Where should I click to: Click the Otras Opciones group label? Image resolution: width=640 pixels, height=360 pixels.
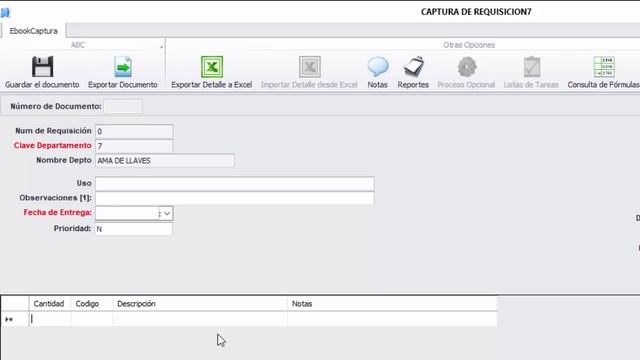[x=469, y=45]
